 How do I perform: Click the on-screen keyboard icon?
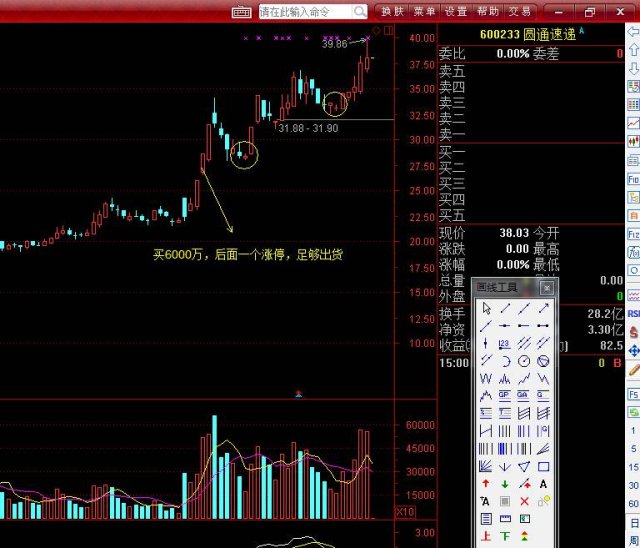tap(241, 12)
